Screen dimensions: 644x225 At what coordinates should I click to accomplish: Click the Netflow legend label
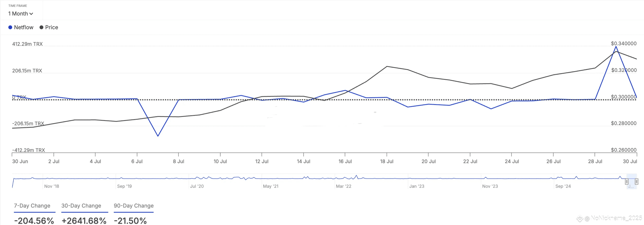point(24,27)
